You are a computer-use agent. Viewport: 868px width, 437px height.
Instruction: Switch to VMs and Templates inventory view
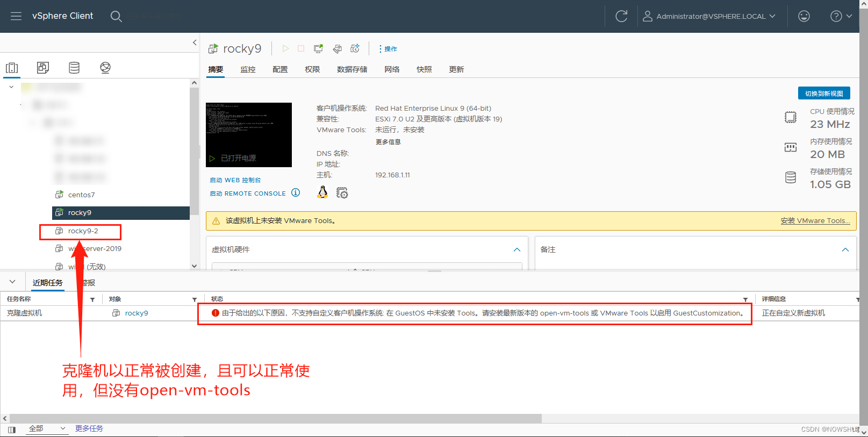[x=43, y=68]
